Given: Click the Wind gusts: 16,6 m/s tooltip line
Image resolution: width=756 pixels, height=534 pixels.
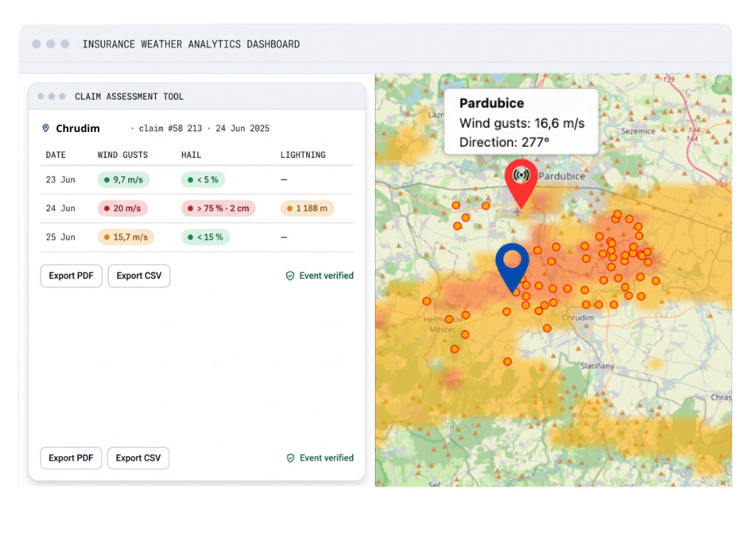Looking at the screenshot, I should (x=522, y=124).
